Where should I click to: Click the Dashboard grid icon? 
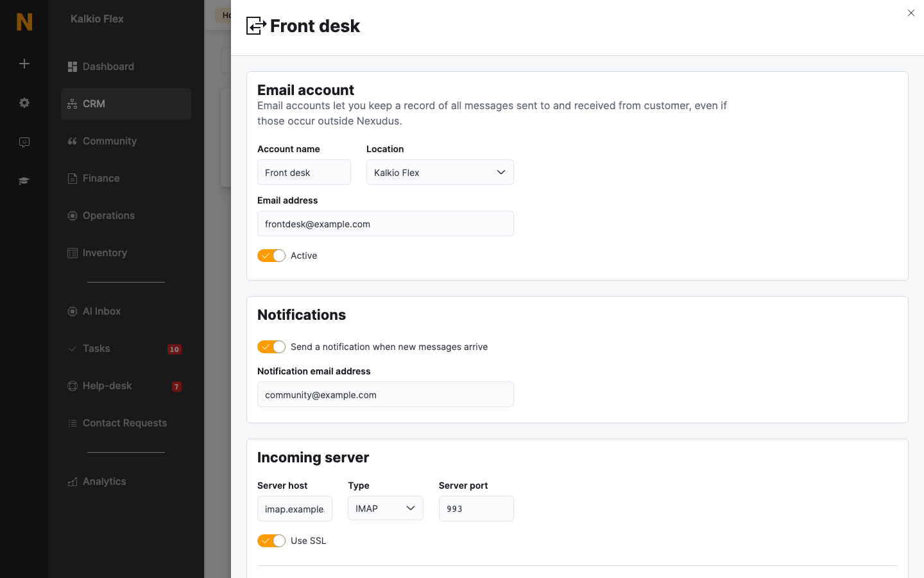73,67
